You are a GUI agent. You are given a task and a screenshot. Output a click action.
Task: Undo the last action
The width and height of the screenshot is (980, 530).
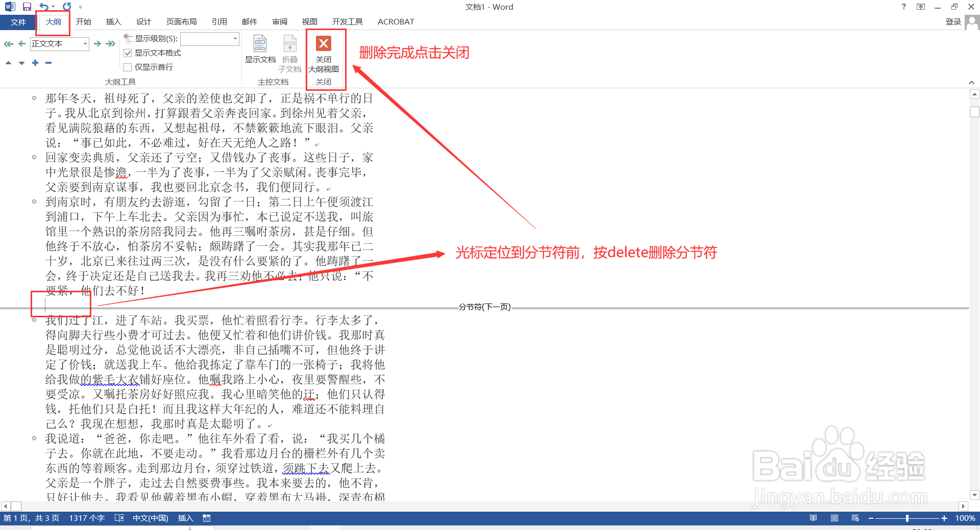coord(44,7)
